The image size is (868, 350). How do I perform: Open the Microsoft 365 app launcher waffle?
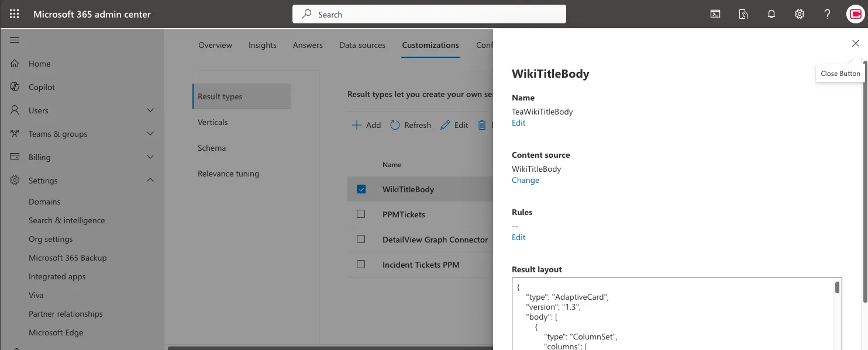click(14, 13)
